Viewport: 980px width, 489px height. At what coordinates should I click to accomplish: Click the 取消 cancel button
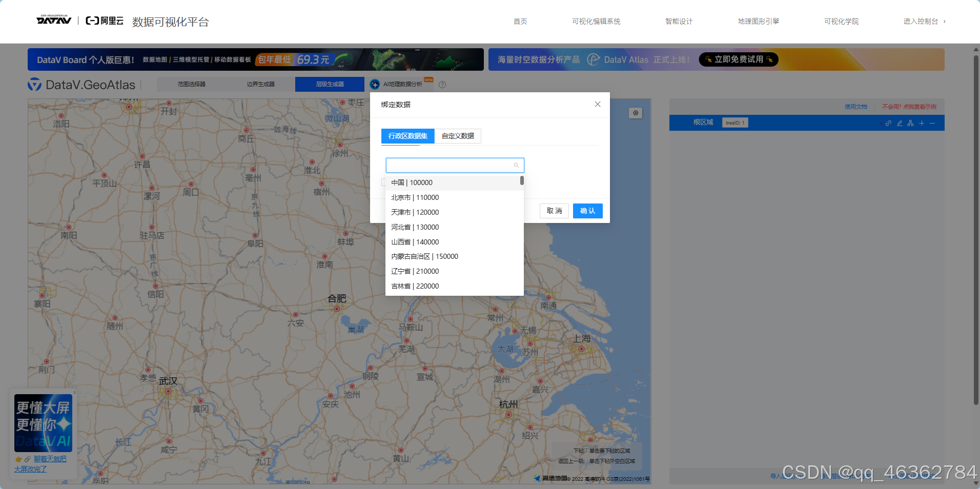pos(554,211)
